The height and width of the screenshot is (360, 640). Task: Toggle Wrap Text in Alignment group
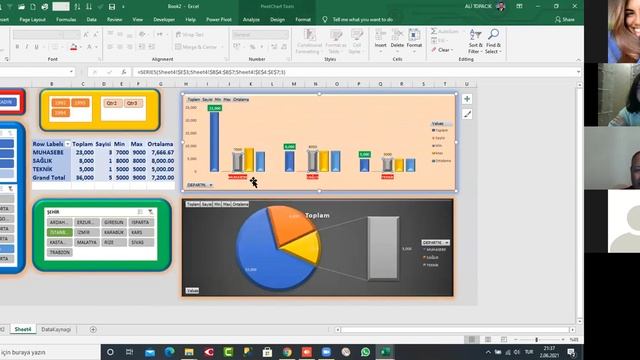coord(189,35)
